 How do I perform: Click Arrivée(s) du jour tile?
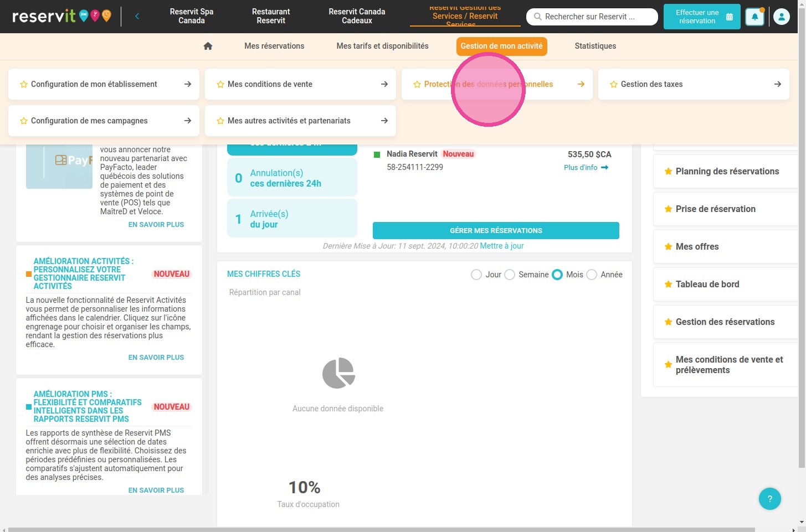pos(292,219)
